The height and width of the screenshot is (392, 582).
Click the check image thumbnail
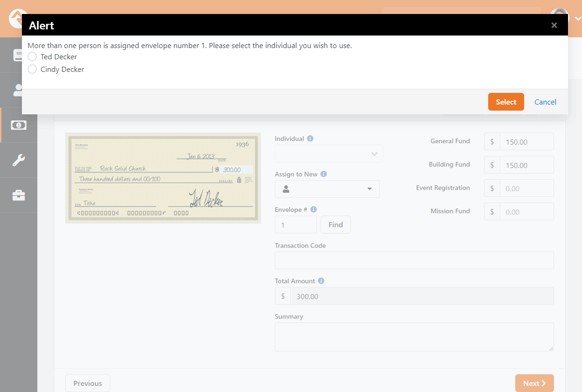163,178
